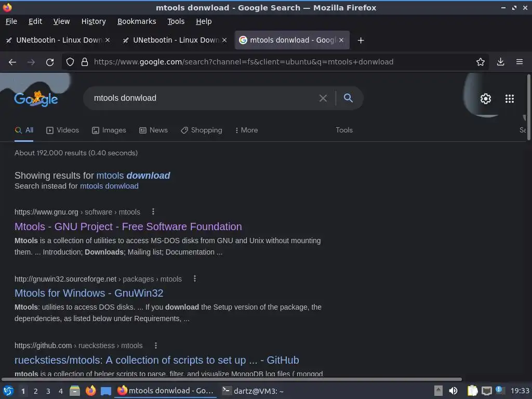Launch the file manager from the taskbar

[75, 391]
